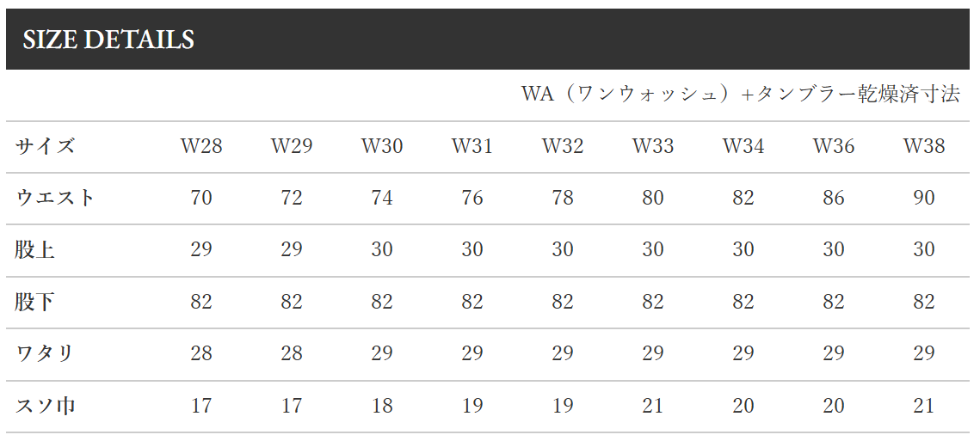This screenshot has width=980, height=441.
Task: Click the SIZE DETAILS heading
Action: coord(108,40)
